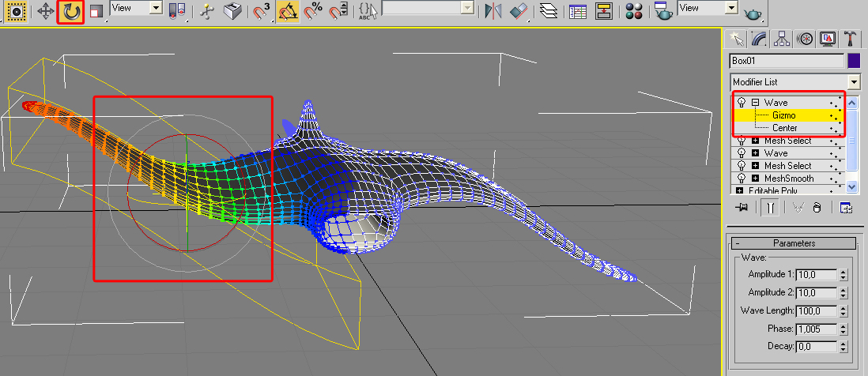Viewport: 868px width, 376px height.
Task: Click the Make Unique icon
Action: point(797,207)
